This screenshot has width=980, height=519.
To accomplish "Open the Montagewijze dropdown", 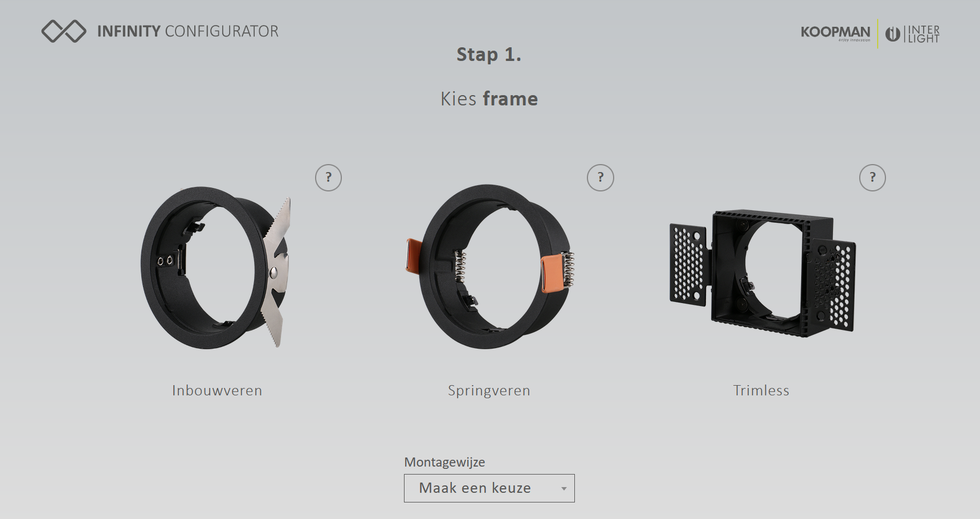I will pos(489,488).
